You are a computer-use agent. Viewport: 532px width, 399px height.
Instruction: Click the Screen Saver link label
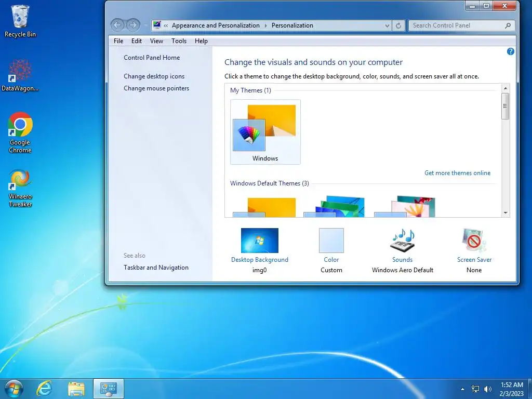click(x=474, y=260)
